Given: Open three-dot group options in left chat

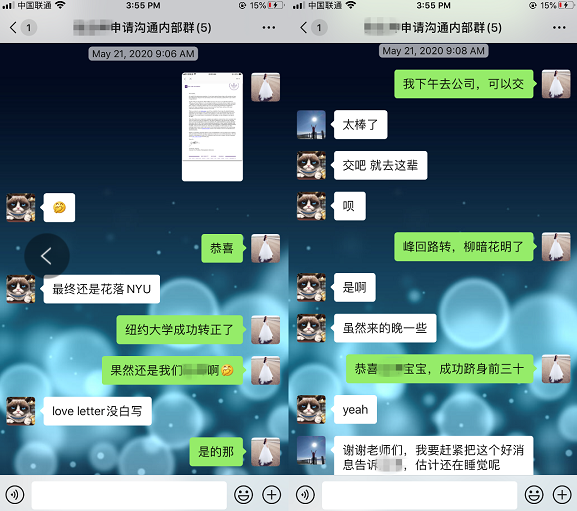Looking at the screenshot, I should click(269, 28).
